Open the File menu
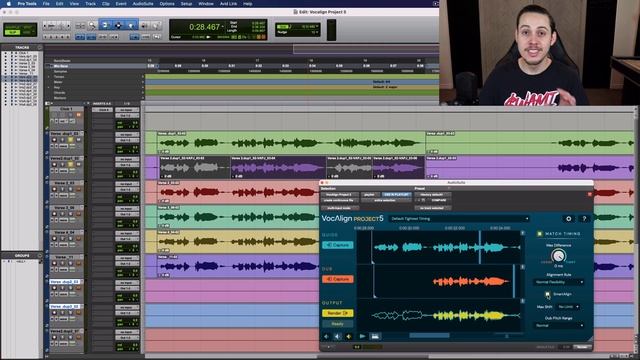Image resolution: width=640 pixels, height=360 pixels. [46, 4]
